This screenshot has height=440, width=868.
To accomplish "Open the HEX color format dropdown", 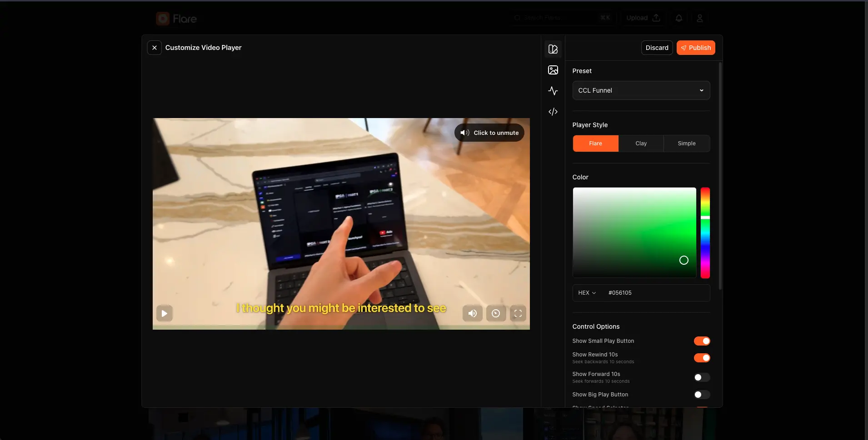I will 587,292.
